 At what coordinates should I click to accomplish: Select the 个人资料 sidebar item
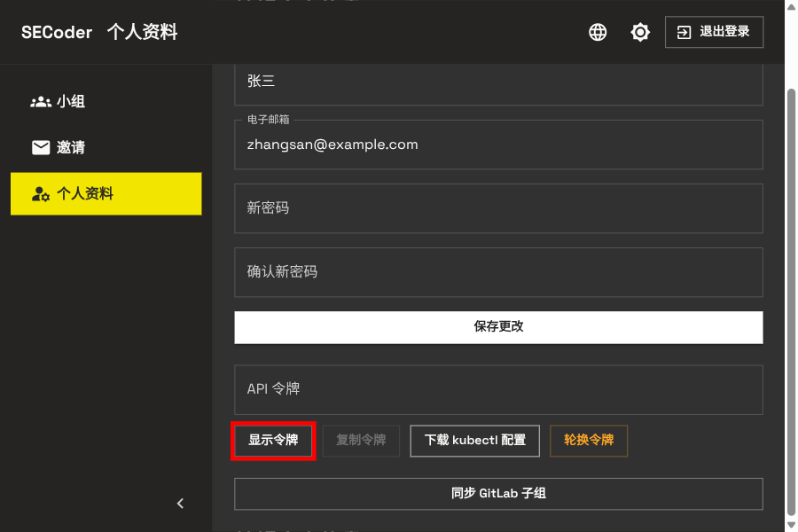(x=106, y=193)
